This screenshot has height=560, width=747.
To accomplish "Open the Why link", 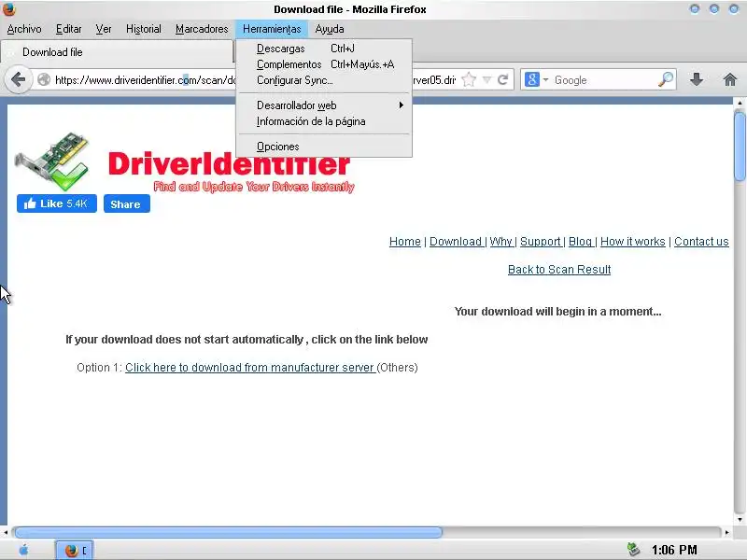I will (x=500, y=242).
